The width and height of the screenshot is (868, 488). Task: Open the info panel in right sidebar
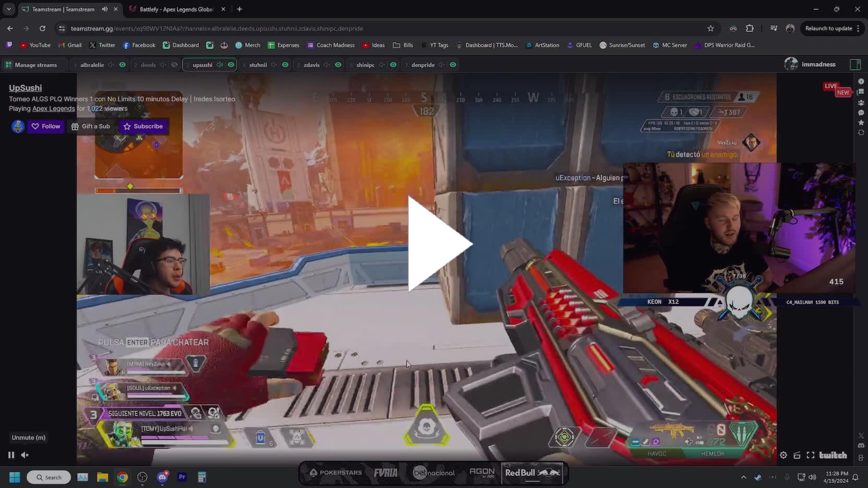(861, 81)
